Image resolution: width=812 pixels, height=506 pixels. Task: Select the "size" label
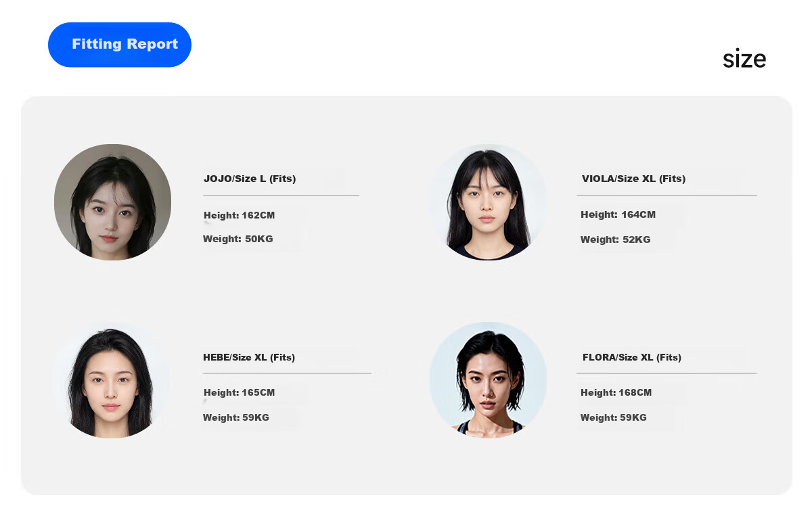[x=744, y=60]
